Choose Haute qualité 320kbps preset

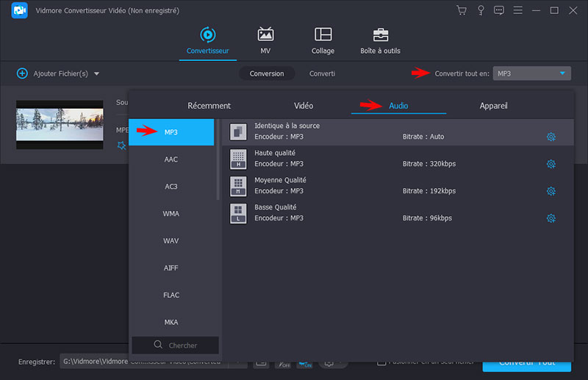(x=398, y=159)
